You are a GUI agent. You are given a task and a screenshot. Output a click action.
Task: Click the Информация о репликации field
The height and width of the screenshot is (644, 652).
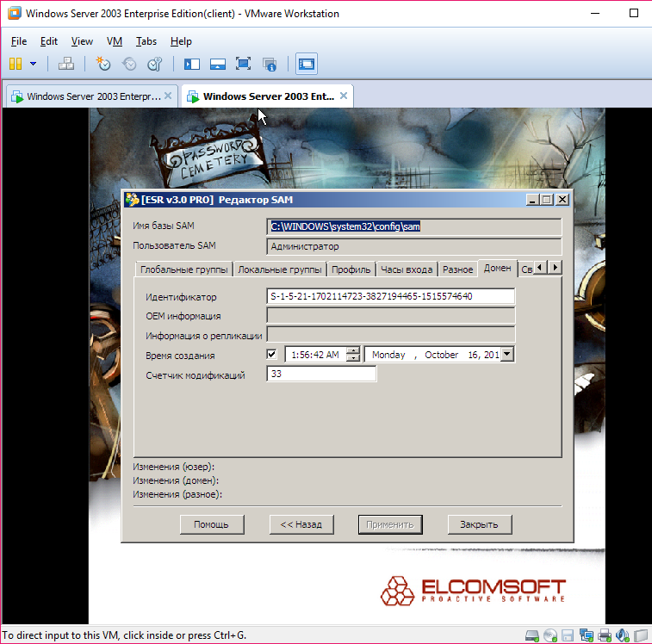[390, 334]
